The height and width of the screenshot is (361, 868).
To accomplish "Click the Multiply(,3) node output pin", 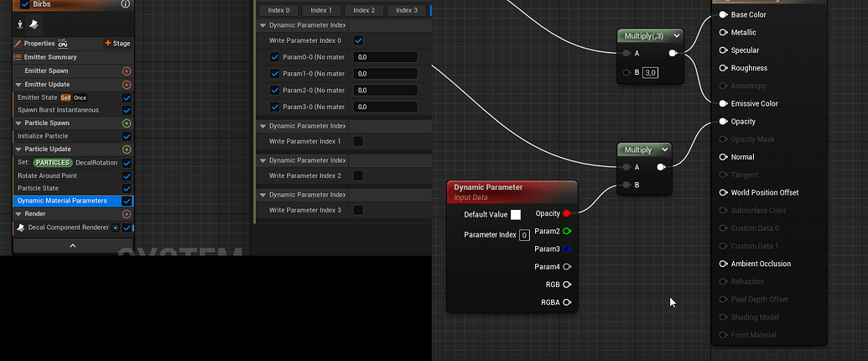I will [x=673, y=53].
